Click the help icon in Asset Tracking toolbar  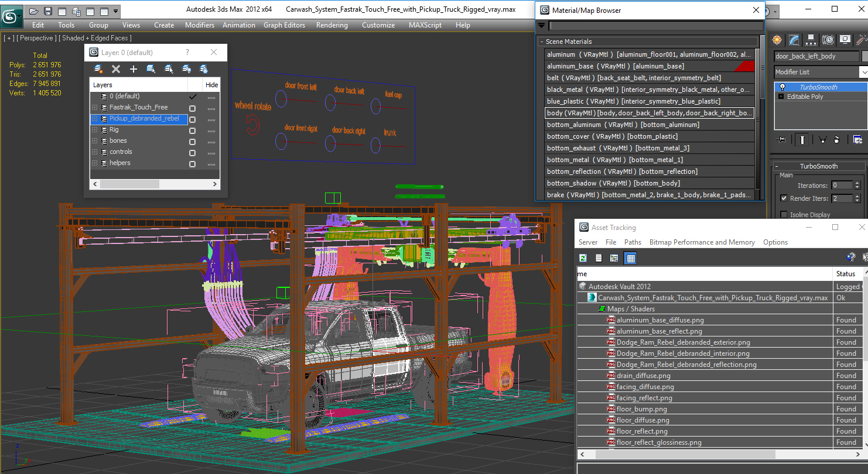point(851,257)
